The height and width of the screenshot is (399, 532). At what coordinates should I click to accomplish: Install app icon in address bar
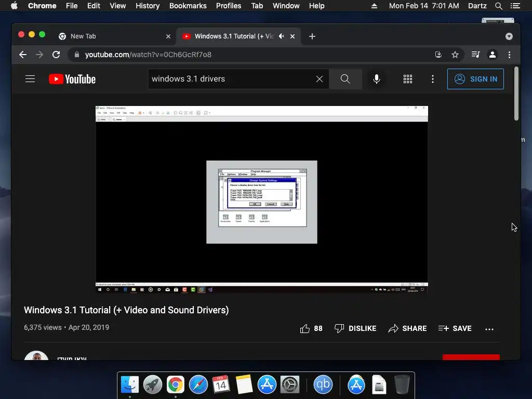[438, 55]
